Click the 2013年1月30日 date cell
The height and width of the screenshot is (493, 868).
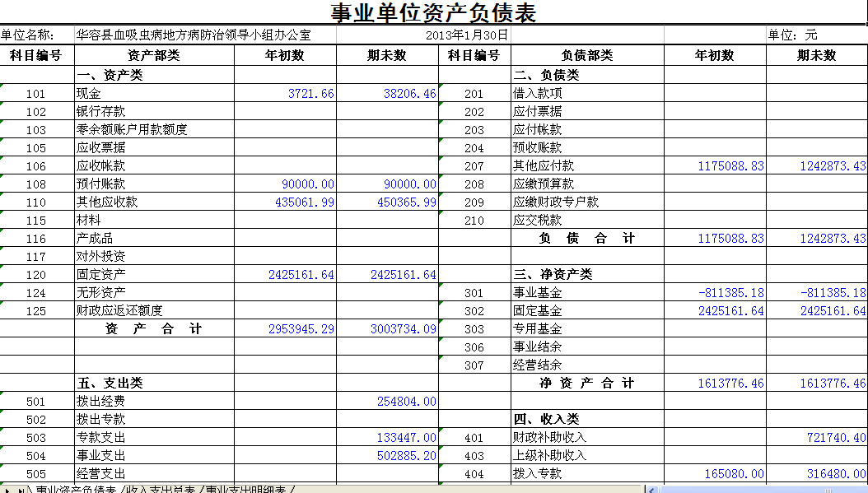point(467,35)
